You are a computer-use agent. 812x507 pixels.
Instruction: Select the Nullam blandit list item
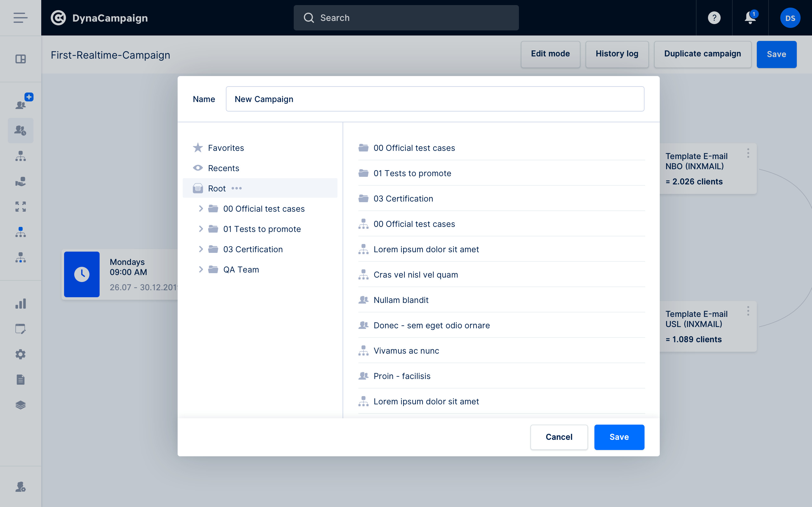[x=401, y=300]
